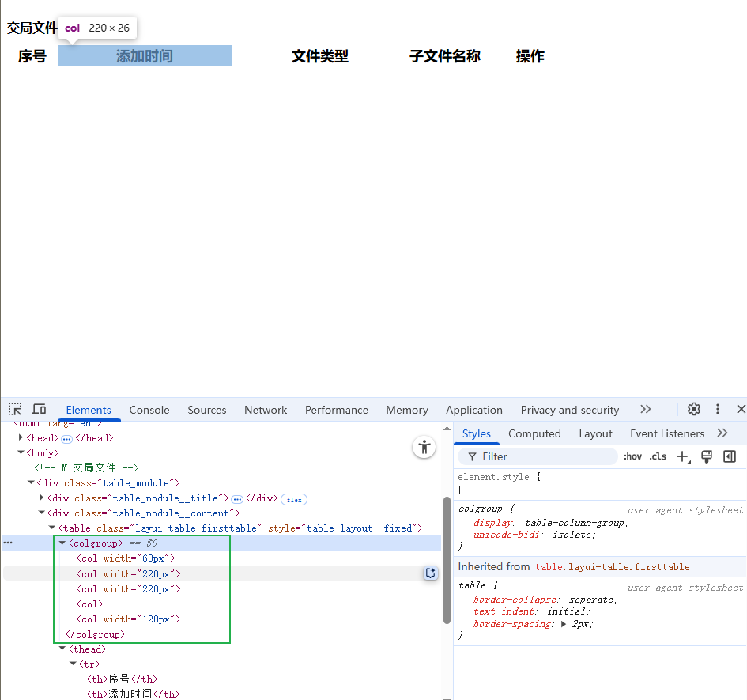The width and height of the screenshot is (747, 700).
Task: Toggle the .cls class editor
Action: [x=658, y=457]
